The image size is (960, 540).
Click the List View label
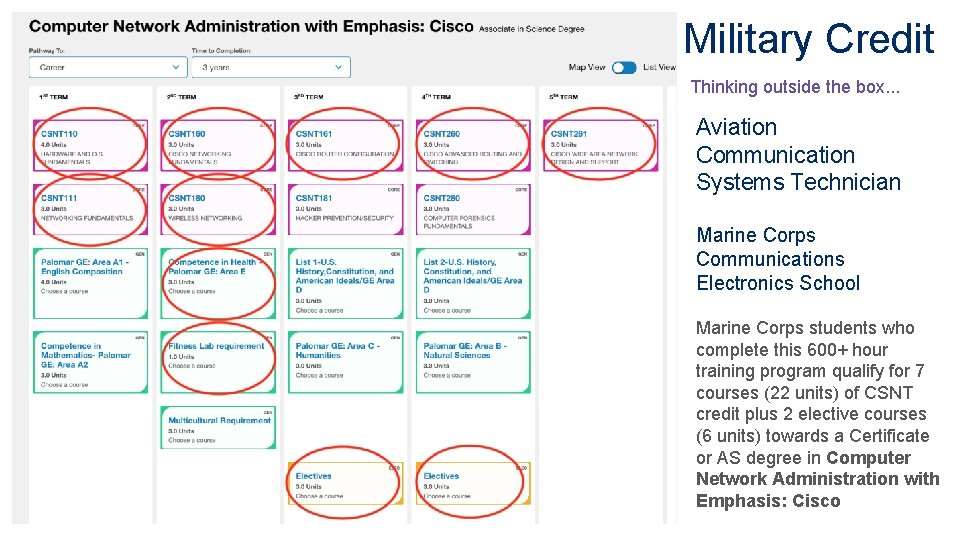click(x=659, y=67)
